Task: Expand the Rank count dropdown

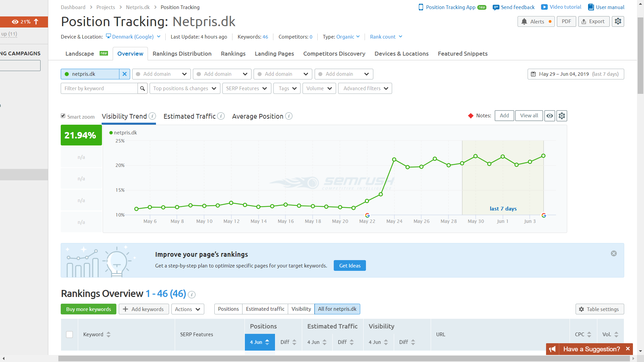Action: tap(386, 37)
